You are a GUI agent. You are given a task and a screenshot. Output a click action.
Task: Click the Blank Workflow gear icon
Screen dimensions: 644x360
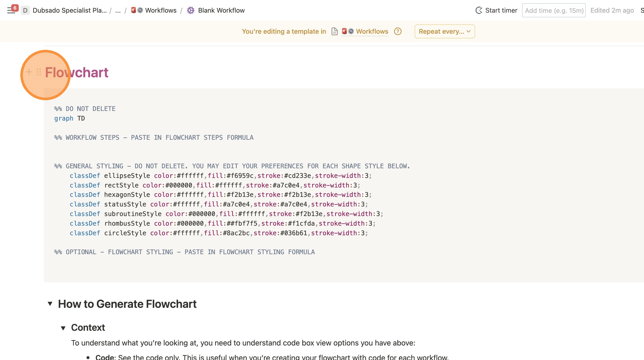point(191,10)
